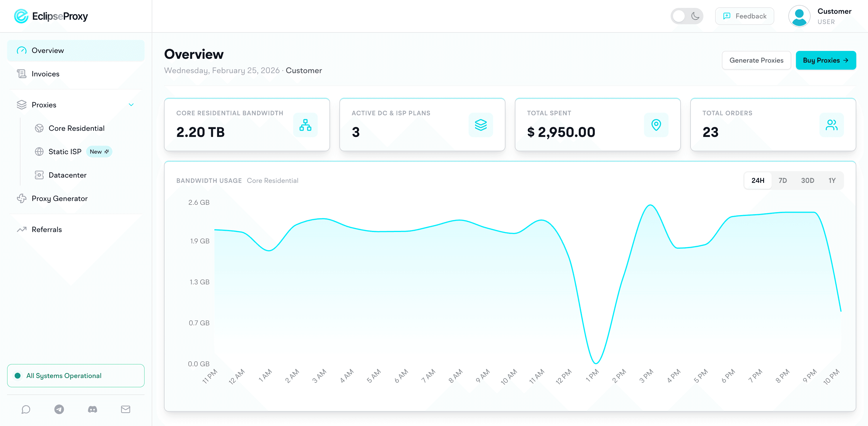Click the Buy Proxies button
This screenshot has width=868, height=426.
[x=826, y=60]
